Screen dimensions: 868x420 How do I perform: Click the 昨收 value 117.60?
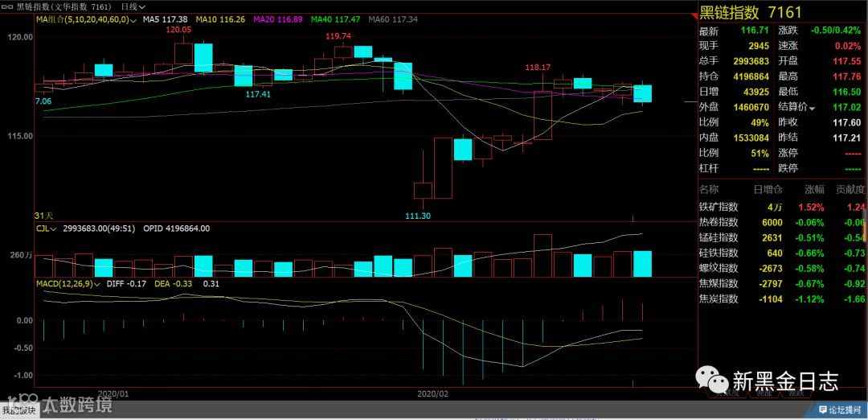tap(847, 122)
